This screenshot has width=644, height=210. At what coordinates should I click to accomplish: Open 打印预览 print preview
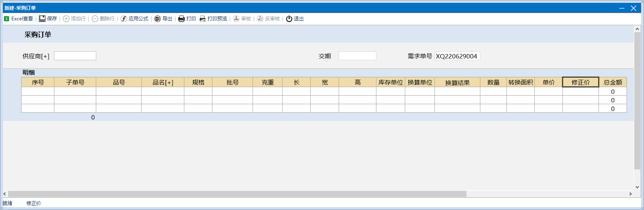click(x=203, y=19)
